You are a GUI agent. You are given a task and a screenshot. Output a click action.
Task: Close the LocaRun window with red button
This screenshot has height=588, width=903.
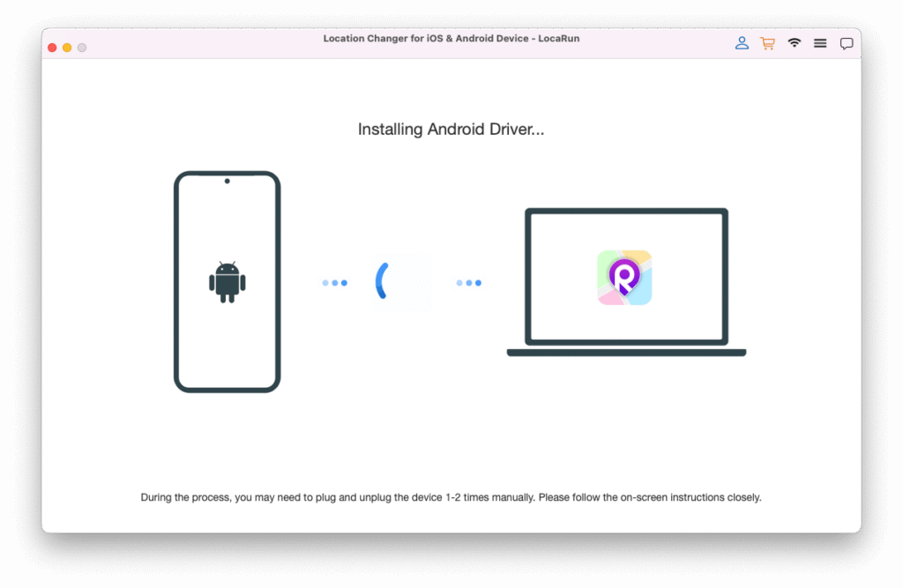pos(52,48)
